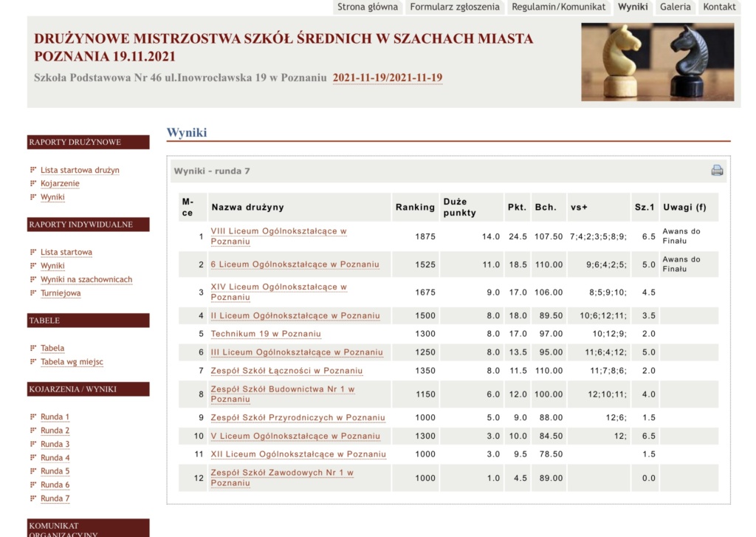Open Tabela wg miejsc link
This screenshot has height=537, width=756.
[72, 362]
